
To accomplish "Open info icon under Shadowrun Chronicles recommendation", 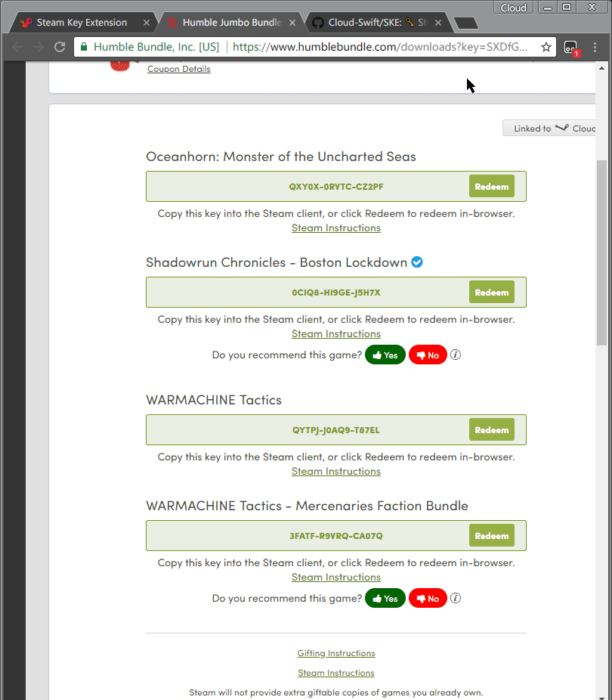I will point(456,355).
